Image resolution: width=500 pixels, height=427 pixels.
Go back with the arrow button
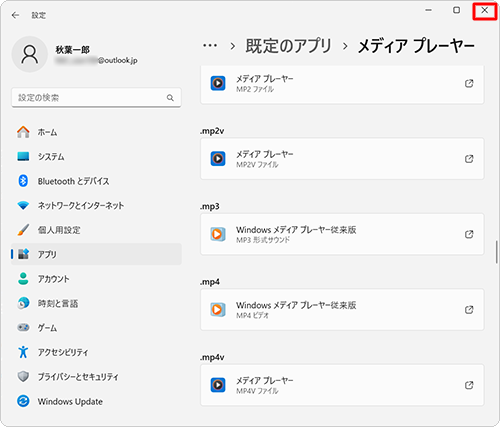tap(15, 15)
